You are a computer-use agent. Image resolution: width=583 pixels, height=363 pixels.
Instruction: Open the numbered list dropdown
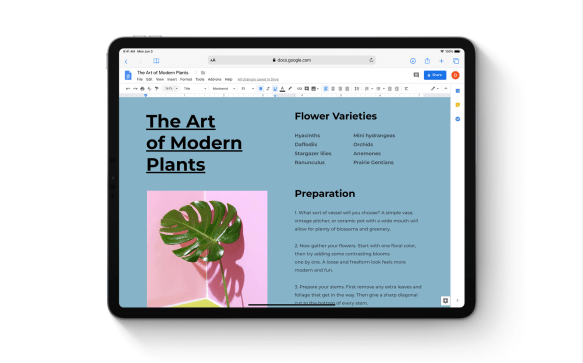pos(368,89)
